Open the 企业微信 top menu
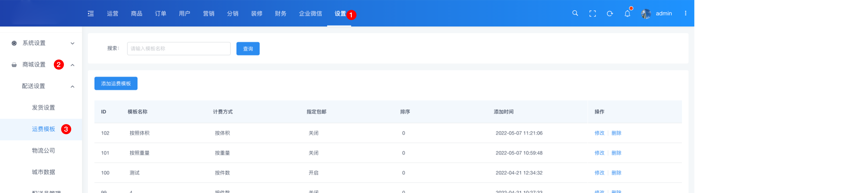The height and width of the screenshot is (193, 868). pos(310,14)
